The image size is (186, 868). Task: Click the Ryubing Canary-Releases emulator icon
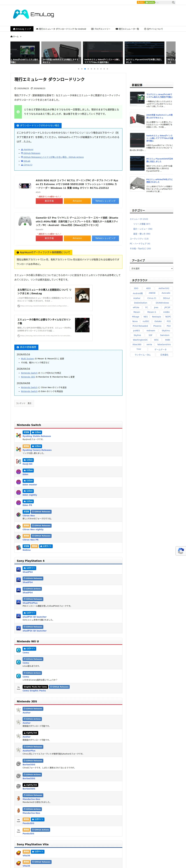click(x=19, y=449)
